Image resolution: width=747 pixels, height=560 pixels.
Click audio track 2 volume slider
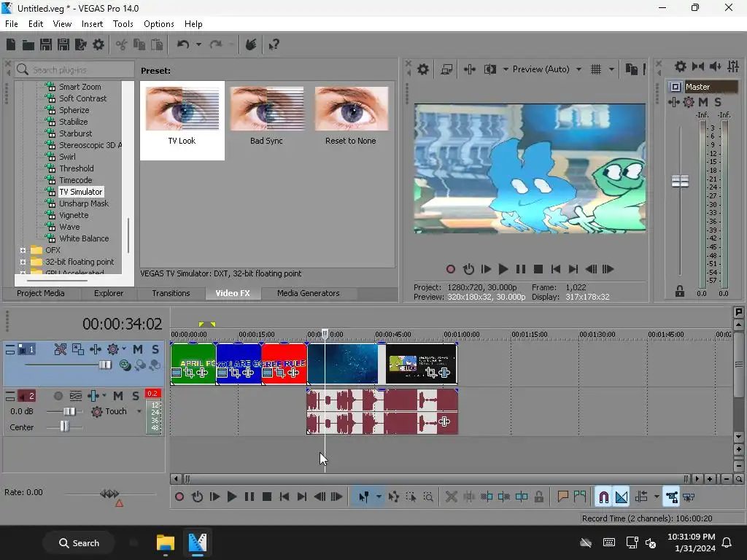tap(69, 411)
